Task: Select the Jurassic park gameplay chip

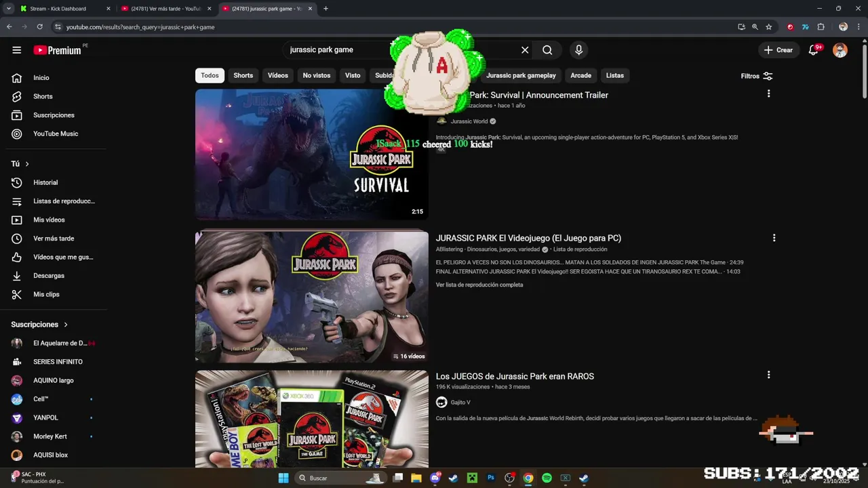Action: pyautogui.click(x=521, y=75)
